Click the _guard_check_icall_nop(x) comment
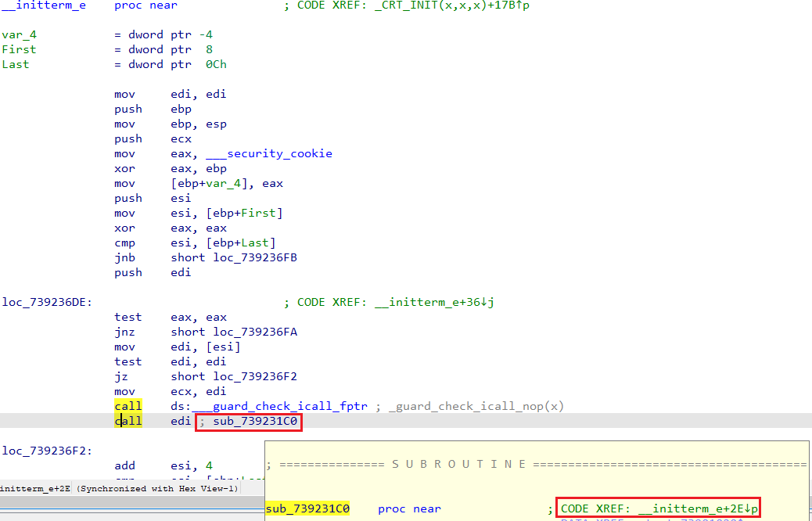The width and height of the screenshot is (812, 521). tap(476, 407)
